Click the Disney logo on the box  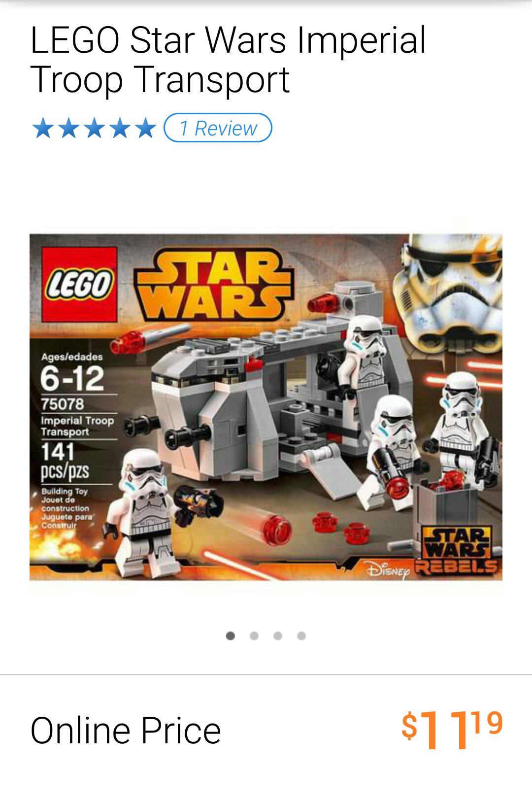point(388,570)
